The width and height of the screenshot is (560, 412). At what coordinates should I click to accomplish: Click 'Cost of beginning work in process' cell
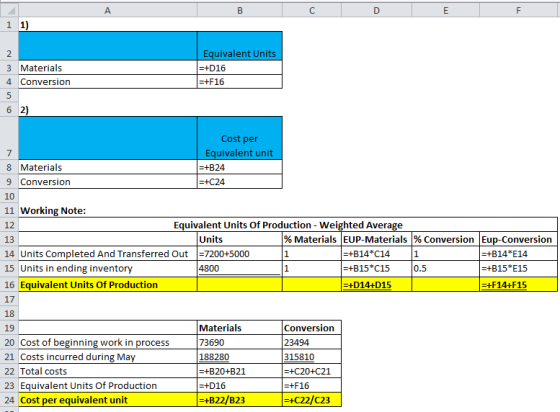pyautogui.click(x=108, y=342)
